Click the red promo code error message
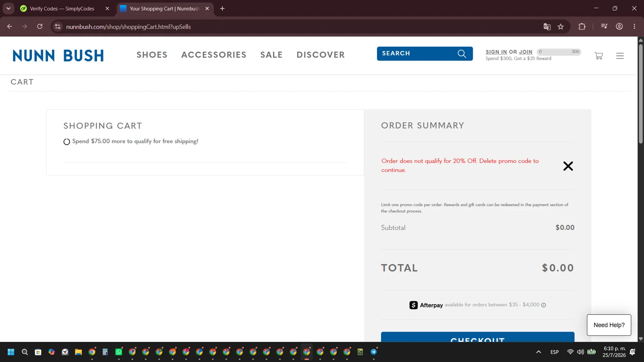 pyautogui.click(x=460, y=166)
